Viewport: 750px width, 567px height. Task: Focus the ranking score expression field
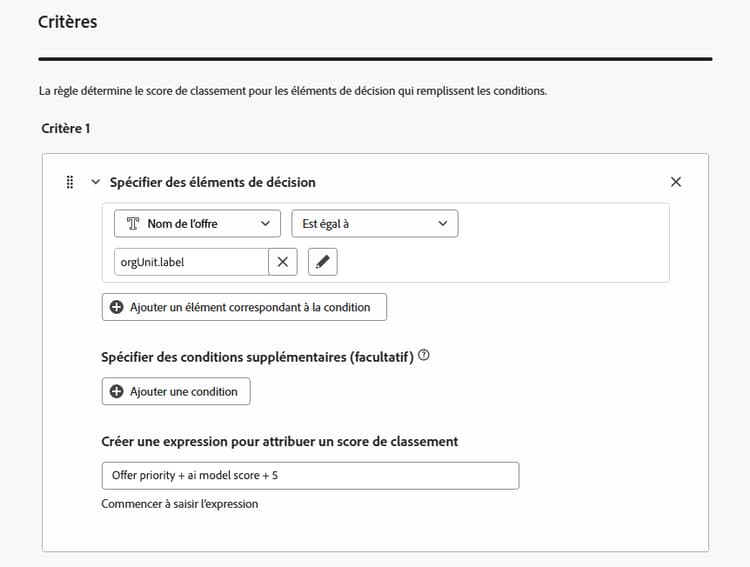(x=310, y=475)
